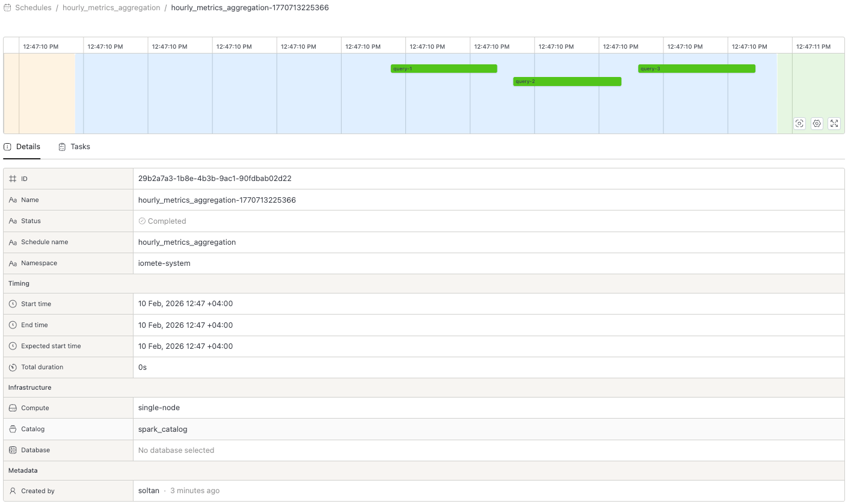Image resolution: width=848 pixels, height=504 pixels.
Task: Click the Completed status check icon
Action: (x=143, y=221)
